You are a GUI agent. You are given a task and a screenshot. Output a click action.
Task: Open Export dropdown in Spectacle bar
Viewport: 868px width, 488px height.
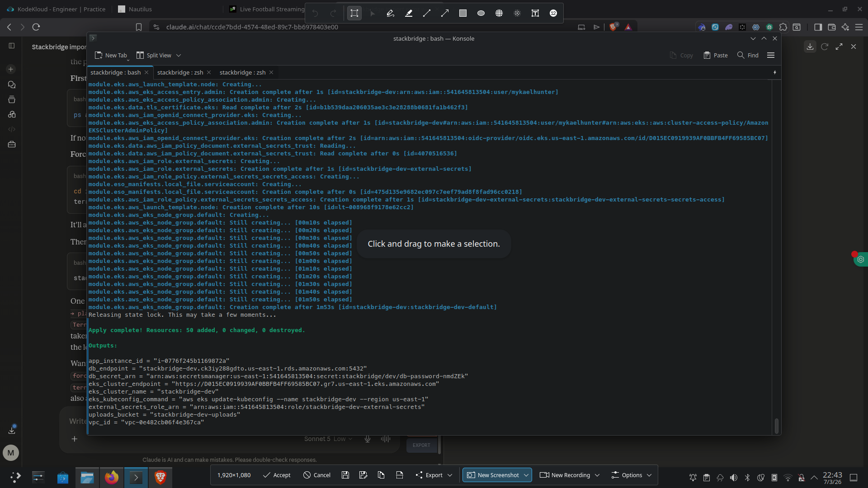coord(434,475)
